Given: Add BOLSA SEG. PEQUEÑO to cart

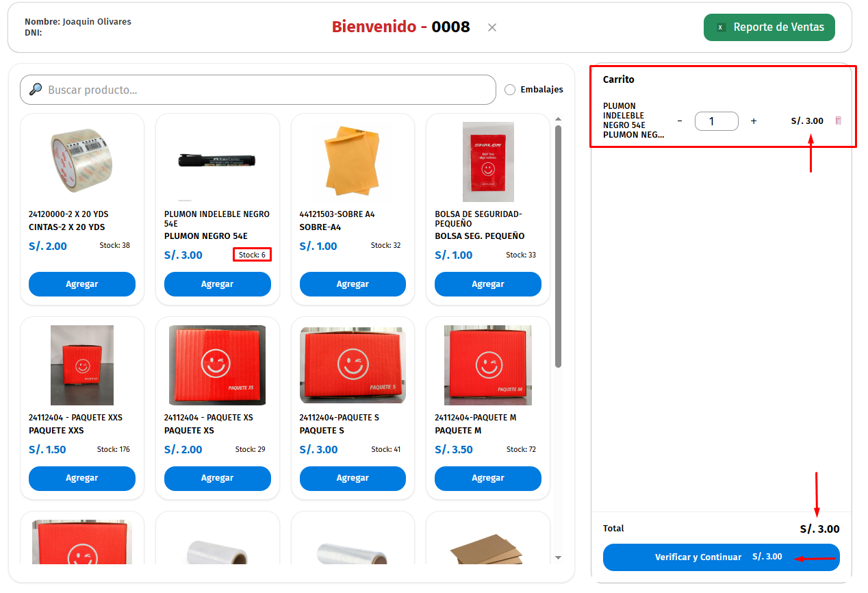Looking at the screenshot, I should tap(487, 284).
